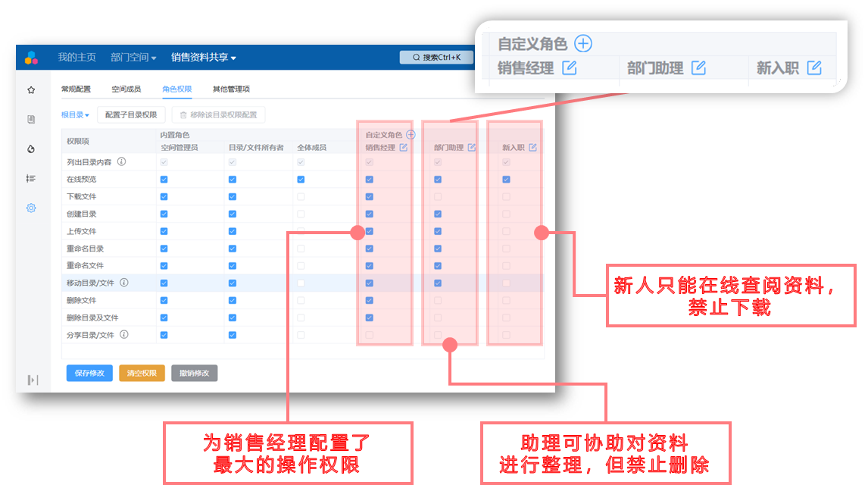Expand the 部门空间 dropdown
This screenshot has width=868, height=485.
click(133, 57)
